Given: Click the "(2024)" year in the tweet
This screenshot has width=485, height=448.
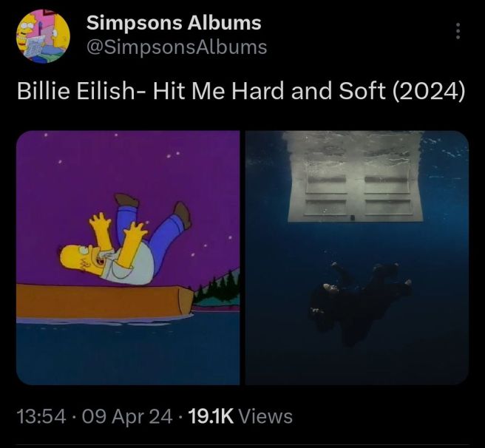Looking at the screenshot, I should tap(429, 91).
